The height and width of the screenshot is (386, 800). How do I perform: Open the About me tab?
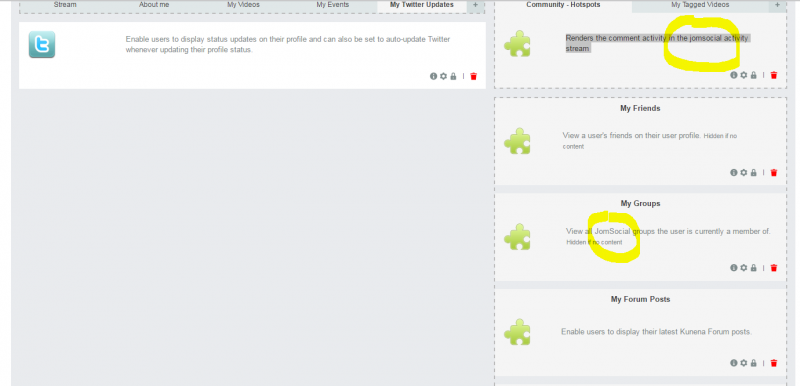click(x=154, y=5)
